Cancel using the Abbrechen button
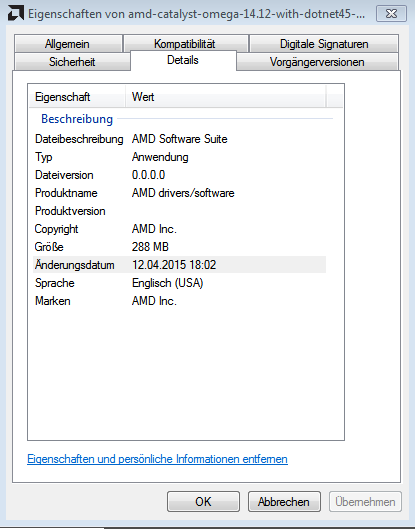The image size is (415, 529). [284, 502]
